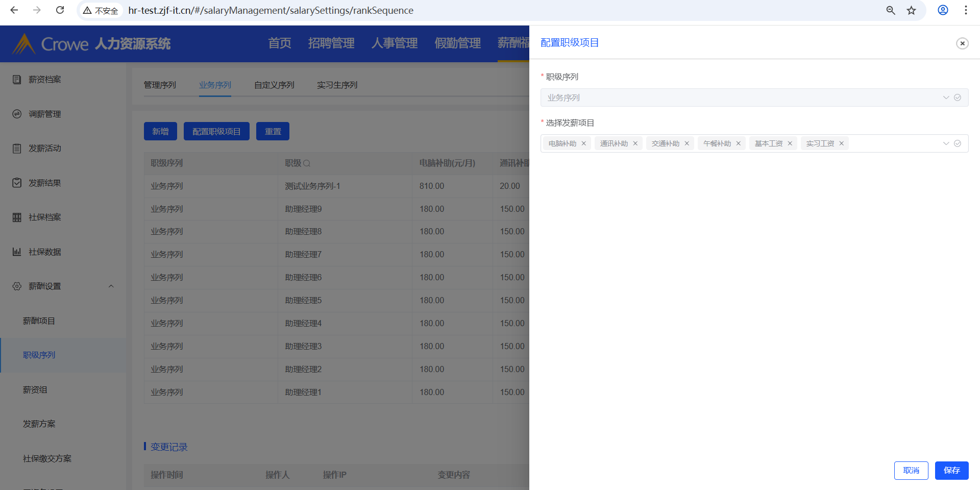The image size is (980, 490).
Task: Click the browser address bar URL
Action: click(271, 10)
